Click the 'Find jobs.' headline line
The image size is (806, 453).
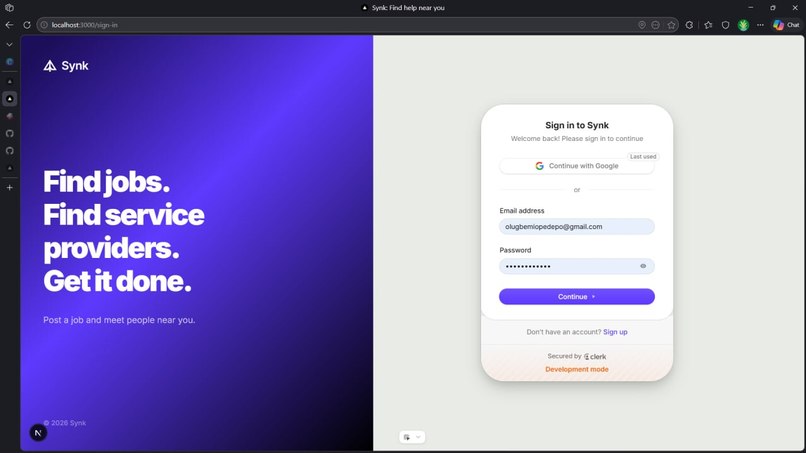click(x=106, y=182)
